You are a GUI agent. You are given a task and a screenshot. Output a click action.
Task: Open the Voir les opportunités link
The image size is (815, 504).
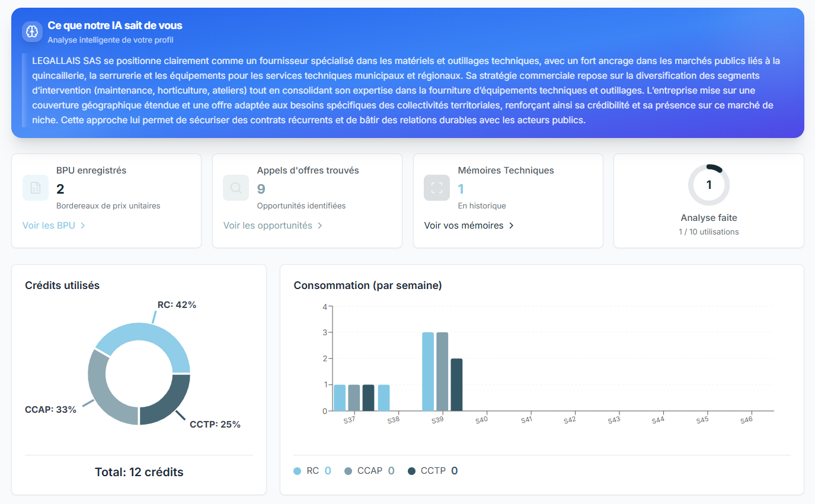pyautogui.click(x=273, y=226)
